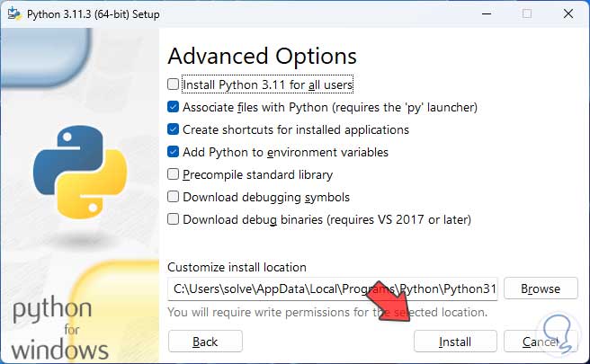Check Download debugging symbols
Screen dimensions: 590x364
174,197
